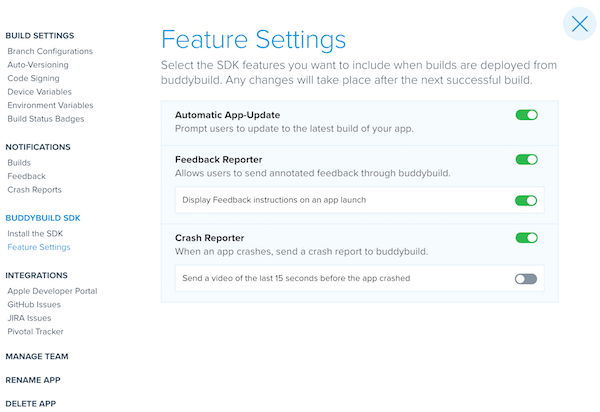The height and width of the screenshot is (412, 600).
Task: Go to Auto-Versioning page
Action: tap(38, 65)
